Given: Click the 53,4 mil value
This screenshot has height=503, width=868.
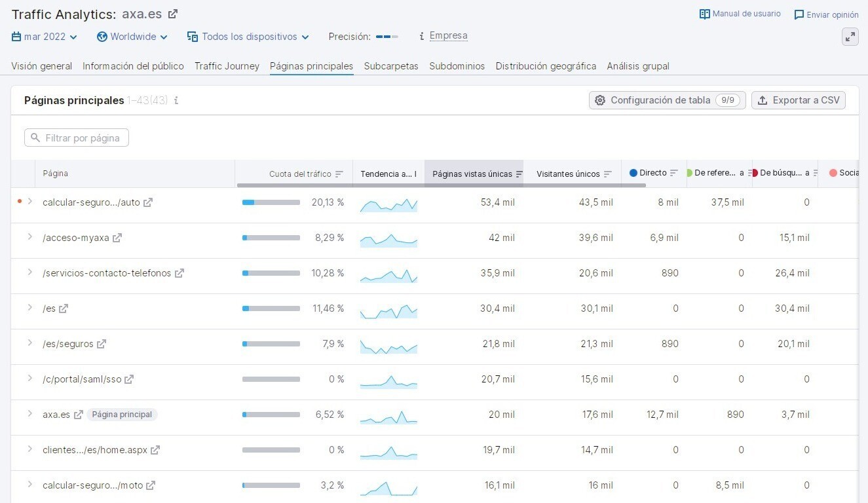Looking at the screenshot, I should coord(498,202).
